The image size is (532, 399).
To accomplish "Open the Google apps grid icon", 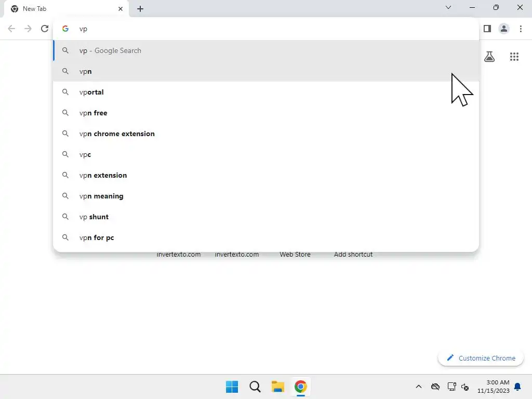I will [514, 57].
